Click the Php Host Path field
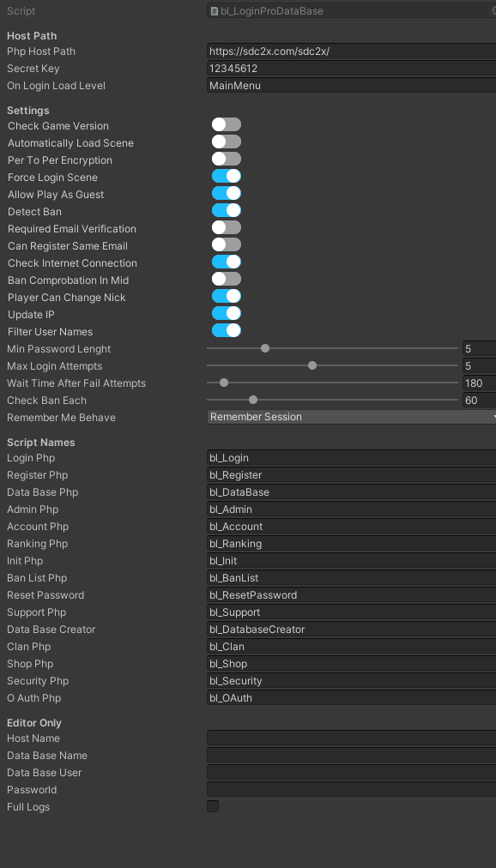 click(x=352, y=51)
